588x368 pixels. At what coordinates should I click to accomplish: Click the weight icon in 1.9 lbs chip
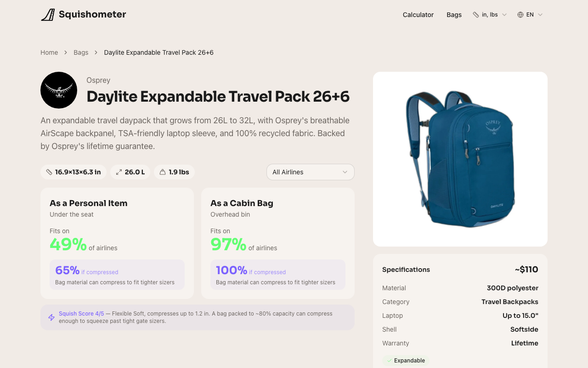click(163, 172)
